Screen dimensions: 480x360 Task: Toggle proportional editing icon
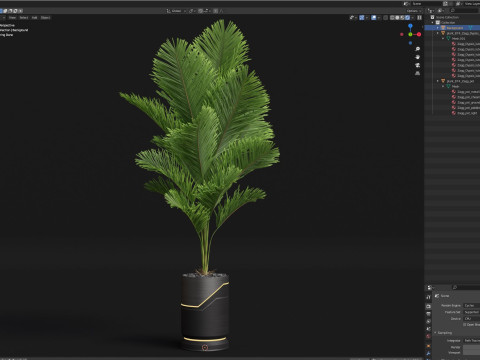coord(216,11)
